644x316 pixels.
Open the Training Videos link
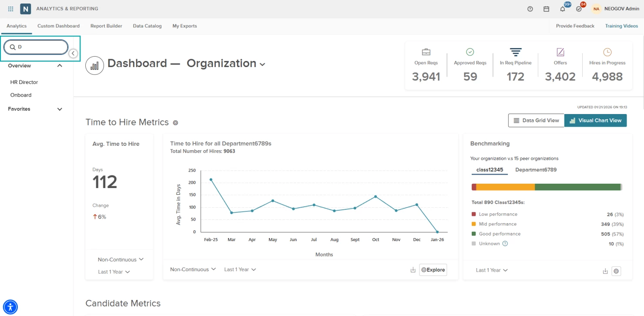[621, 26]
